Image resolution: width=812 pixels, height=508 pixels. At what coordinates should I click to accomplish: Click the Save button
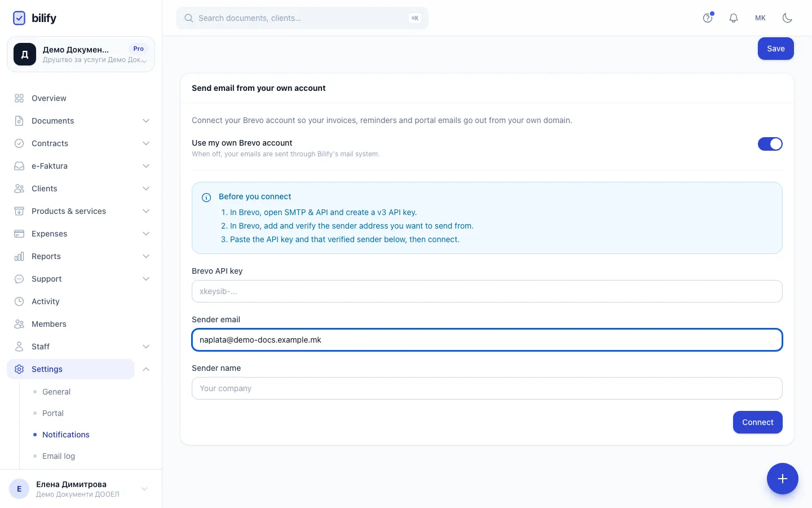tap(776, 49)
